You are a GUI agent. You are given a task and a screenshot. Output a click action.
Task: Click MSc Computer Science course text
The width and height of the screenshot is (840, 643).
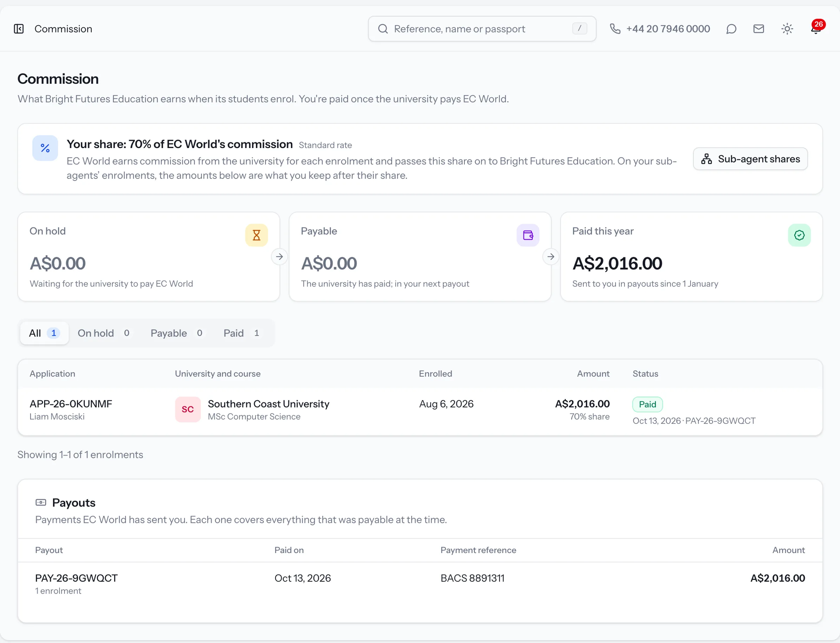[254, 417]
